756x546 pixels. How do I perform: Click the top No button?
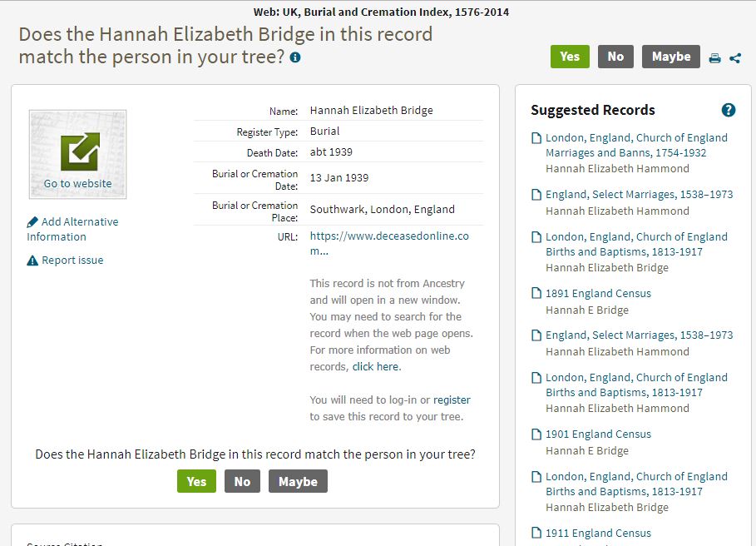[x=615, y=57]
